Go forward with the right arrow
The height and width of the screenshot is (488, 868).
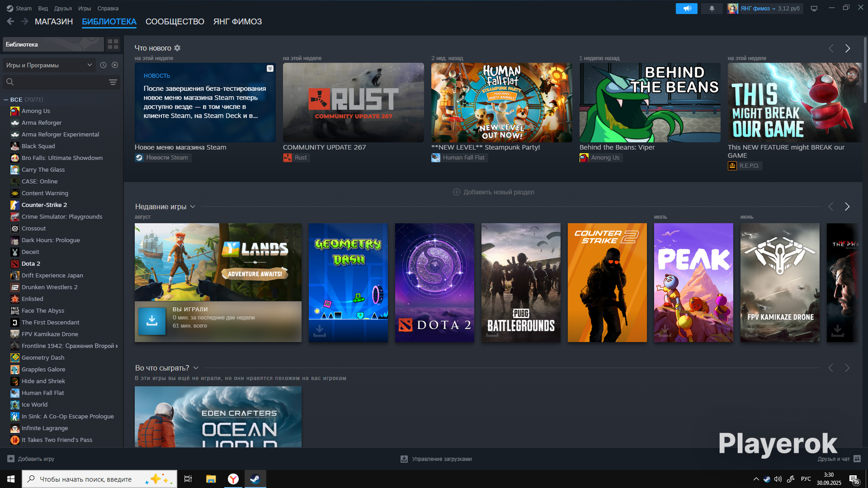[x=24, y=21]
